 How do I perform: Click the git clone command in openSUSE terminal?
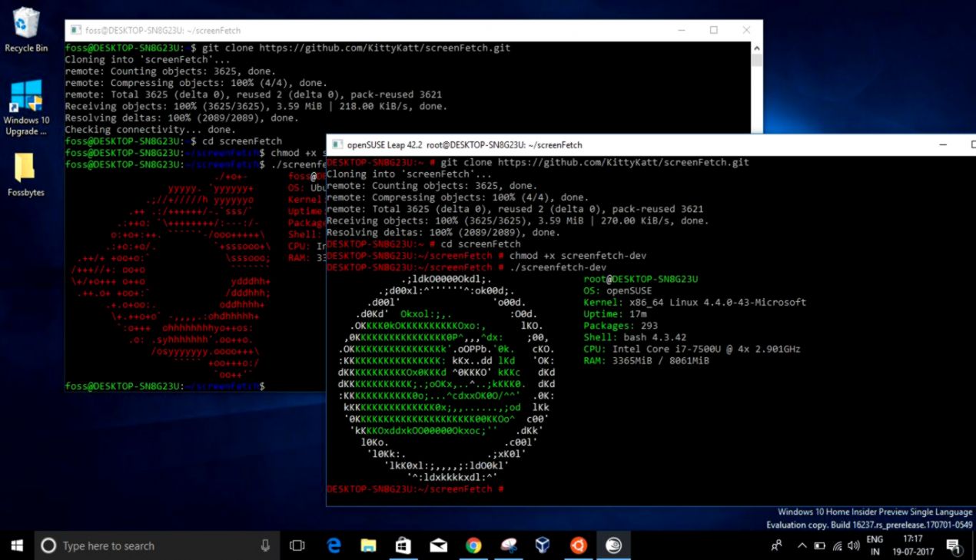pos(595,162)
